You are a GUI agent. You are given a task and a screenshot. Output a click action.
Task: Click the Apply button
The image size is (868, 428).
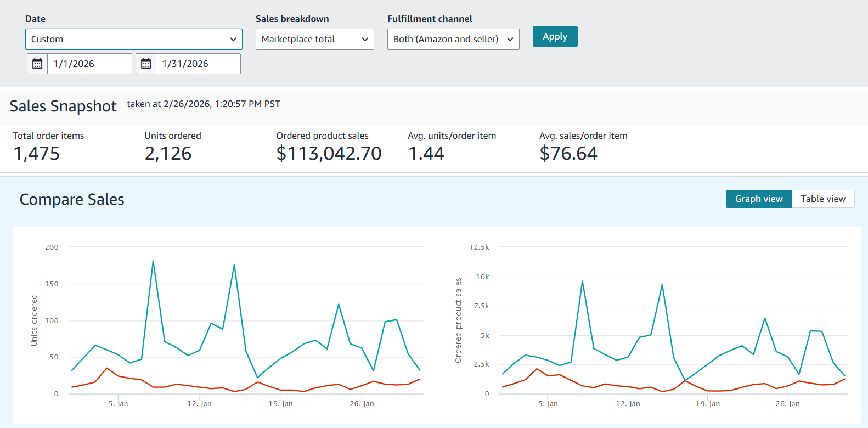pyautogui.click(x=555, y=37)
